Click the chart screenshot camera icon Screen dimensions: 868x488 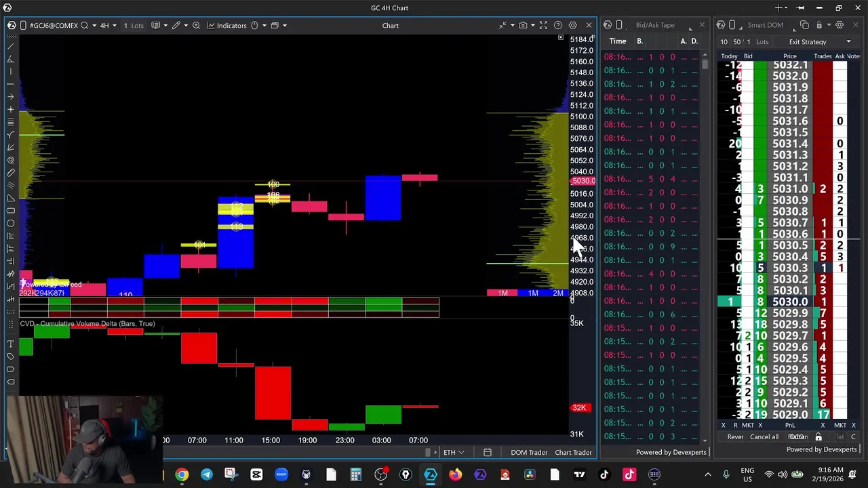tap(522, 26)
